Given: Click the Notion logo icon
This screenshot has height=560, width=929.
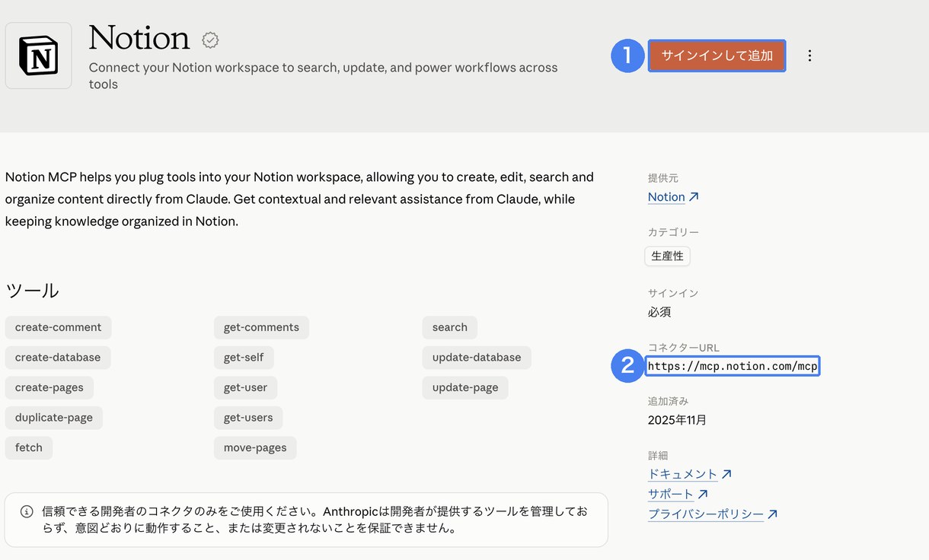Looking at the screenshot, I should point(39,56).
